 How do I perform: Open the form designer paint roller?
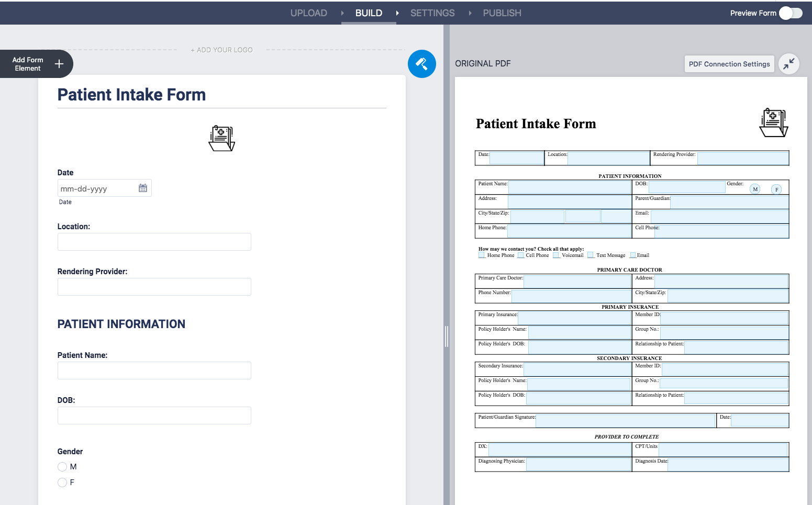(421, 64)
